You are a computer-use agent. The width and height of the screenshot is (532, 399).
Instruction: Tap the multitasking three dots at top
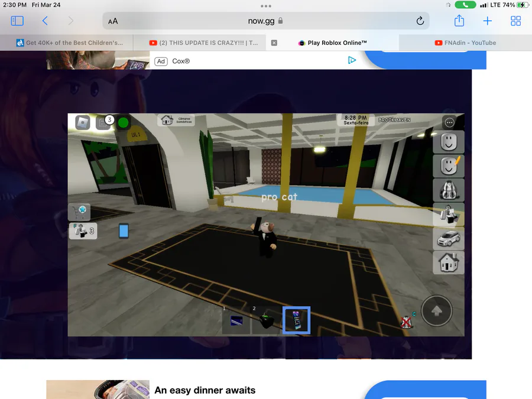click(x=265, y=6)
